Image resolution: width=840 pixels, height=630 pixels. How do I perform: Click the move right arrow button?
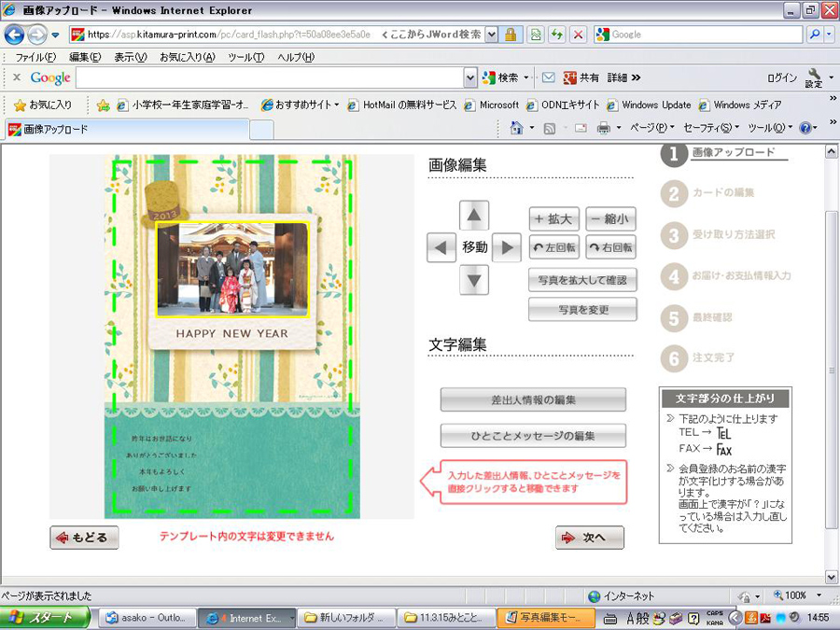pyautogui.click(x=506, y=247)
